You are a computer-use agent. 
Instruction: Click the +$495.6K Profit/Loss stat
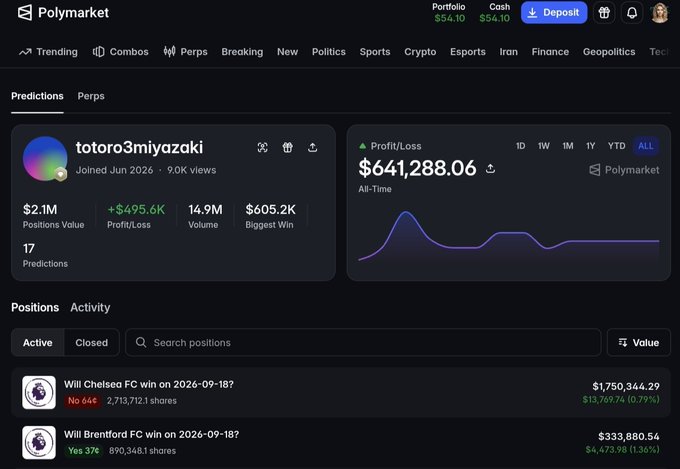(136, 216)
